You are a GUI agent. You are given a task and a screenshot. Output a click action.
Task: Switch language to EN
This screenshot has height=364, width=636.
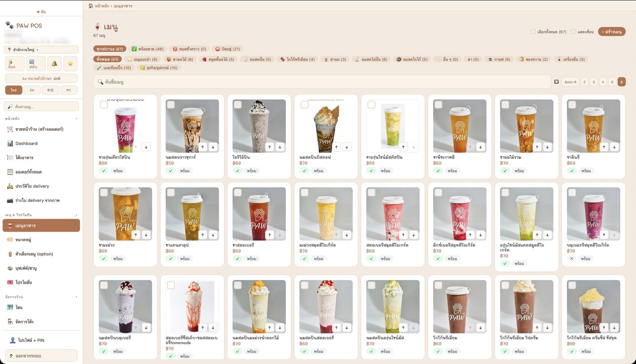(x=32, y=90)
